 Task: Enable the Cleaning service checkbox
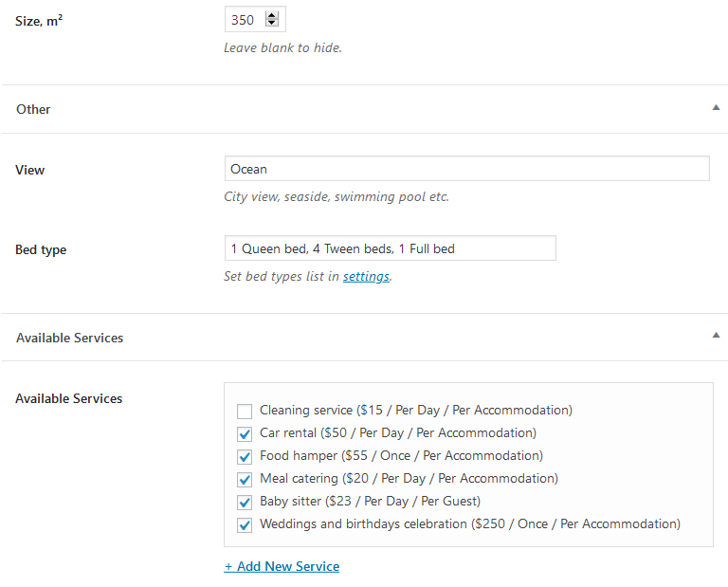245,412
